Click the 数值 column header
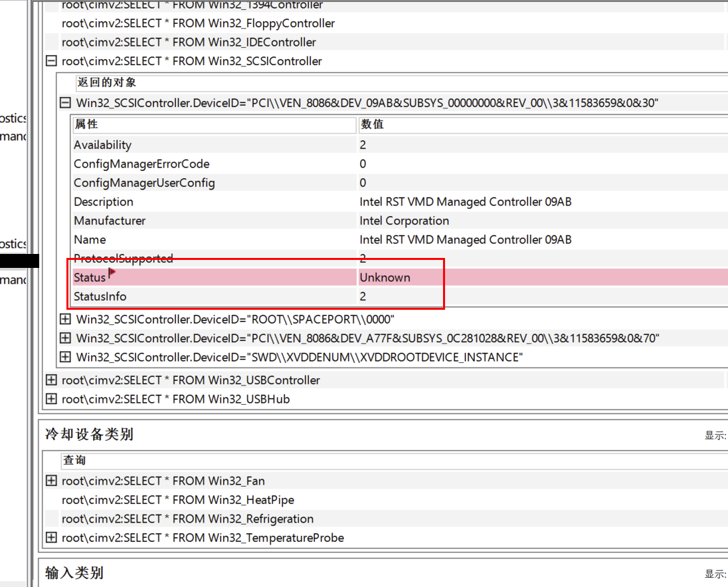728x587 pixels. pyautogui.click(x=372, y=124)
